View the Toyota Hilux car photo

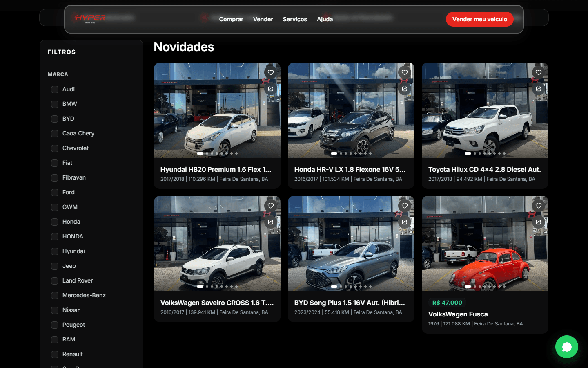click(x=485, y=110)
